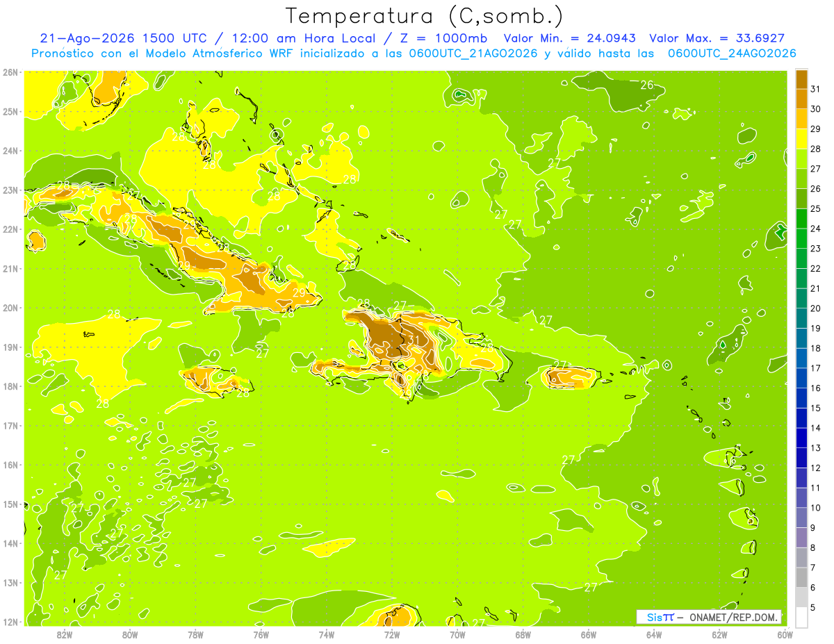The height and width of the screenshot is (644, 834).
Task: Click the "Valor Max. = 33.6927" text
Action: coord(717,38)
